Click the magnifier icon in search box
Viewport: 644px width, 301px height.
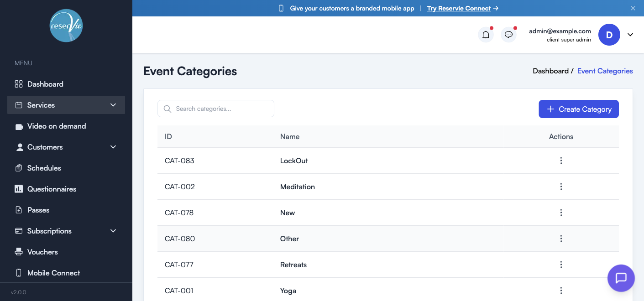(x=168, y=109)
